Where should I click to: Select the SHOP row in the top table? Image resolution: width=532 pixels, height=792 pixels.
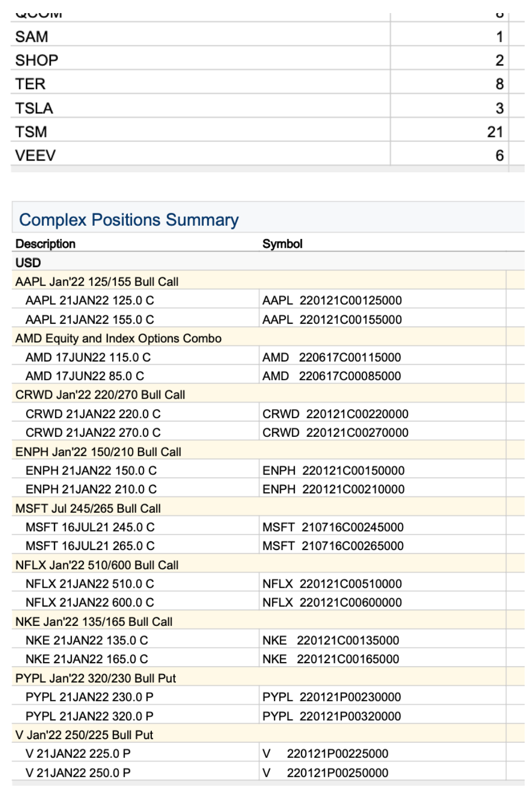37,61
